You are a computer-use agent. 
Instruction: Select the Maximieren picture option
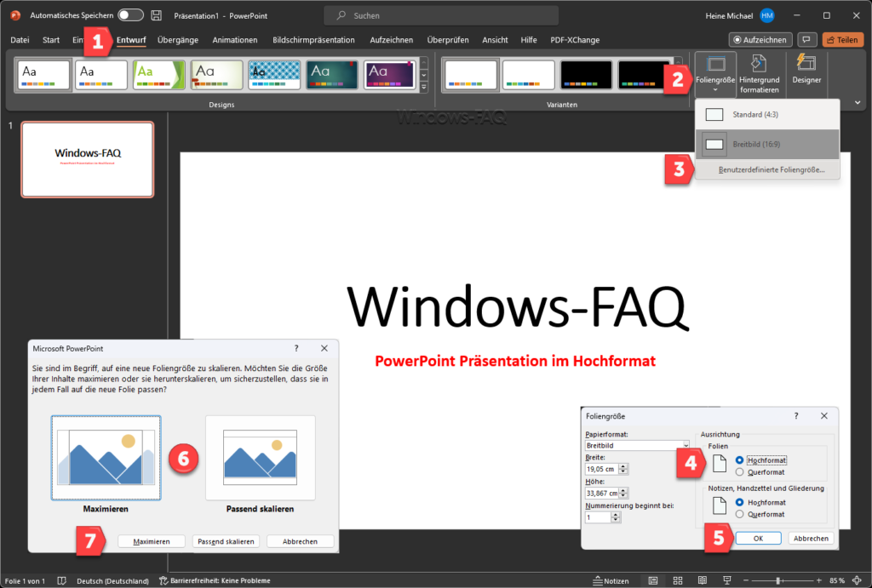pos(106,458)
